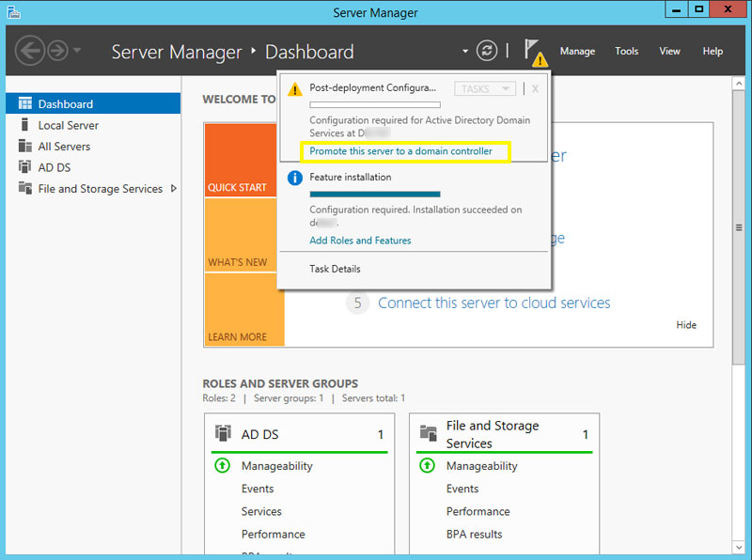The height and width of the screenshot is (560, 752).
Task: Click AD DS Manageability green status icon
Action: click(x=222, y=465)
